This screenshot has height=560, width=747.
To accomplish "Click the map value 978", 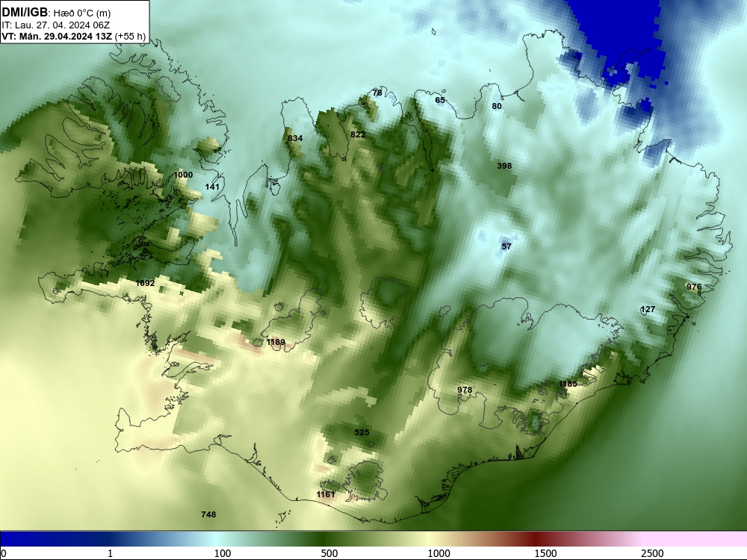I will pos(465,390).
